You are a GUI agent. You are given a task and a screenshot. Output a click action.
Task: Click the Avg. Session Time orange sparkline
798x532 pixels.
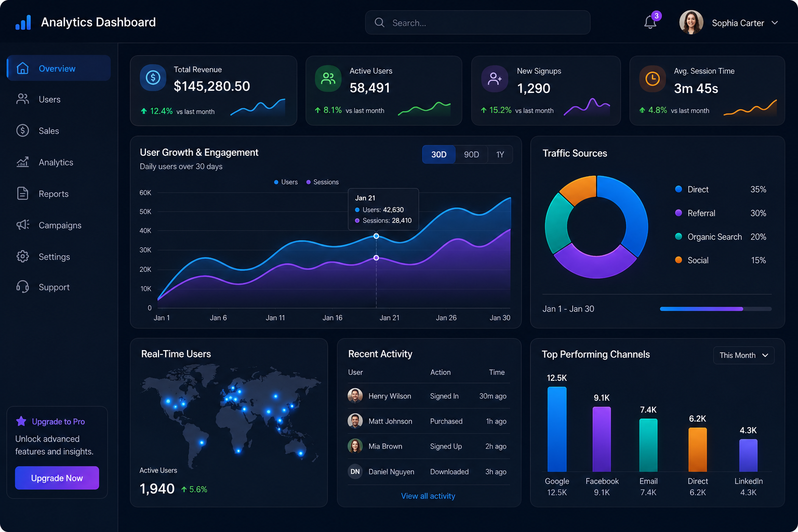tap(750, 108)
